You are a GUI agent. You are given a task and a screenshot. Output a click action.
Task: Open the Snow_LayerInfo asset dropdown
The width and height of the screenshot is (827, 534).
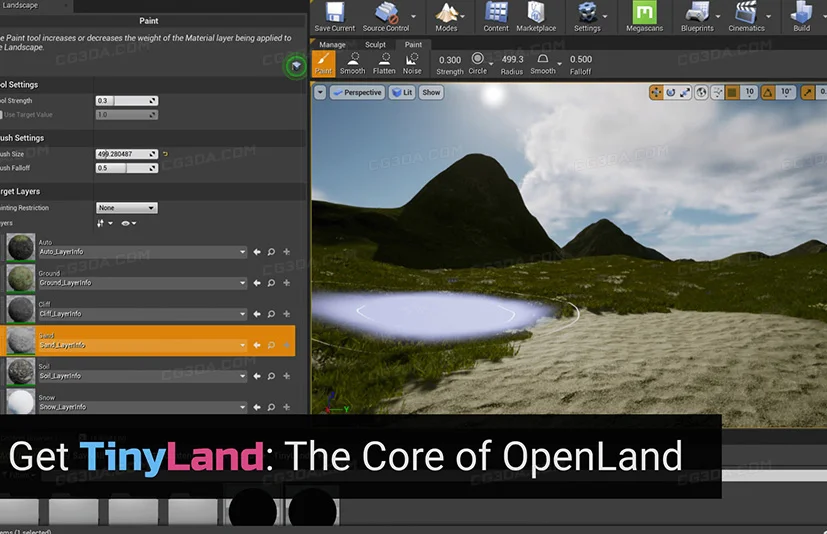tap(142, 407)
